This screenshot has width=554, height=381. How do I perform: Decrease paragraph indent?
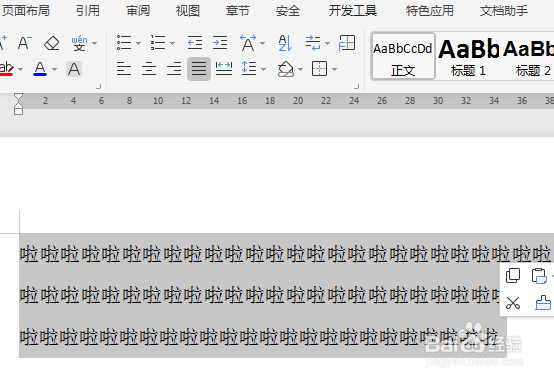tap(195, 43)
